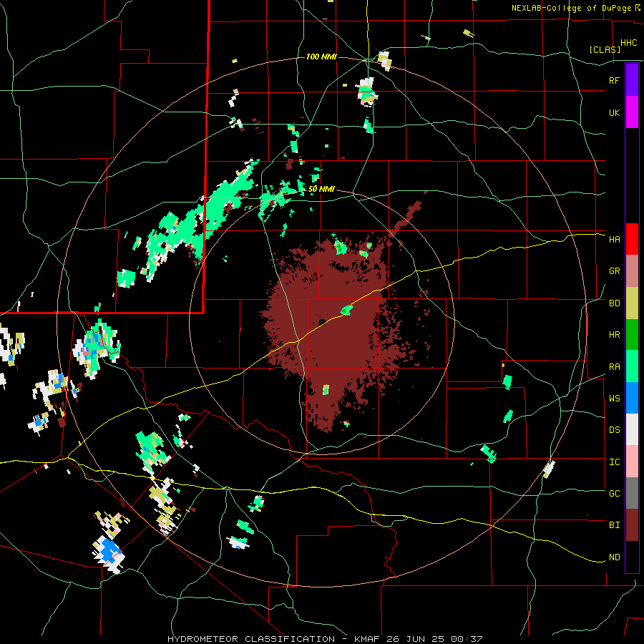Click the NEXLAB-College of DuPage credit text
This screenshot has width=644, height=644.
573,8
